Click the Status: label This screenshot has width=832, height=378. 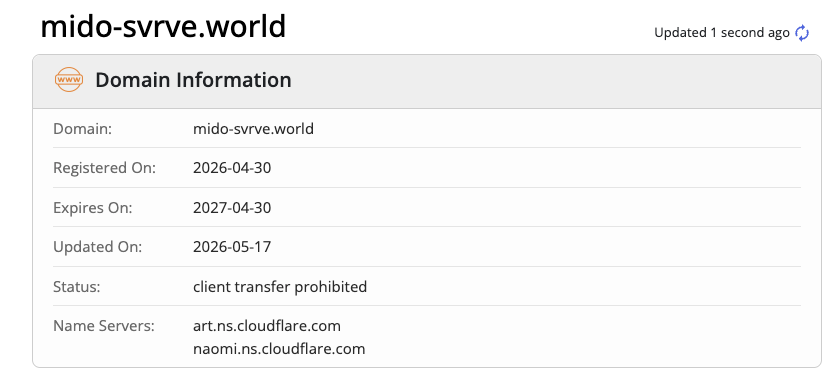[77, 287]
